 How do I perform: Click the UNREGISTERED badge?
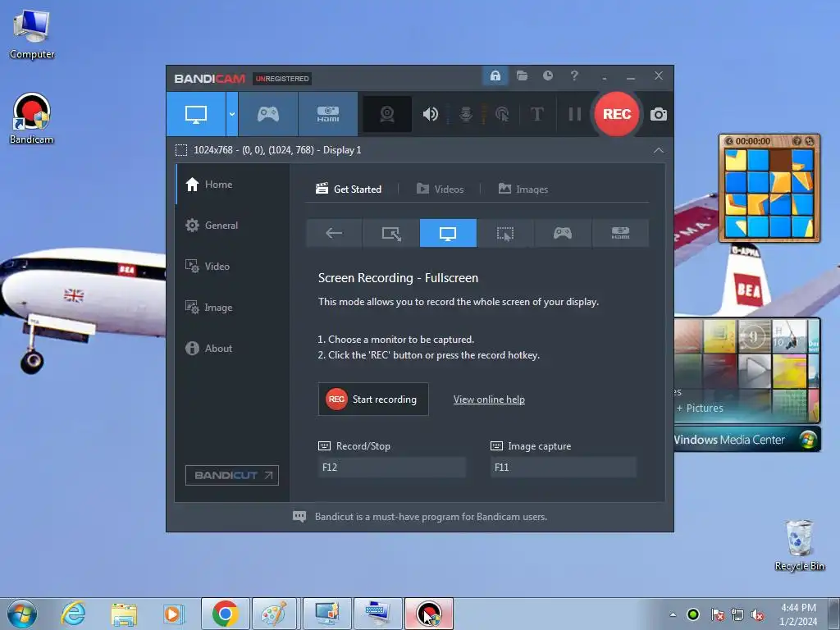282,79
